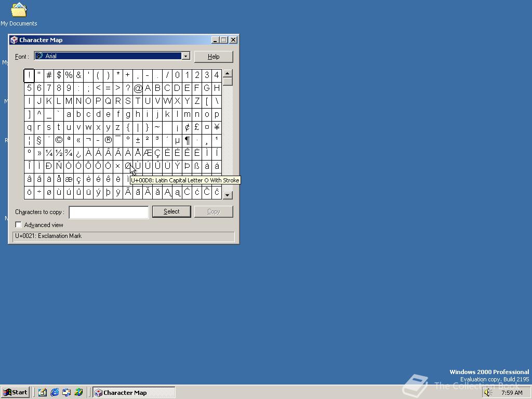Select the percent % character cell
This screenshot has height=399, width=532.
[x=69, y=75]
